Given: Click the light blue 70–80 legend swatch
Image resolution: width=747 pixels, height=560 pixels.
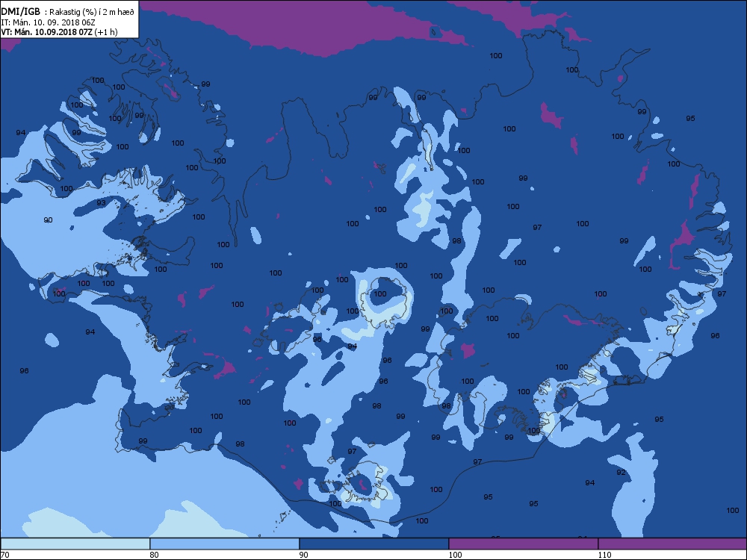Looking at the screenshot, I should pos(75,544).
